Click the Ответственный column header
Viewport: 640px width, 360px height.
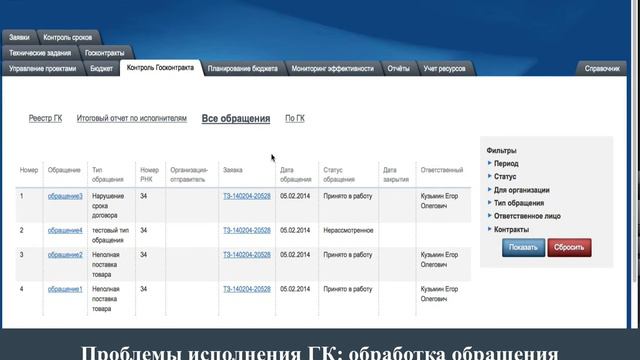tap(442, 170)
